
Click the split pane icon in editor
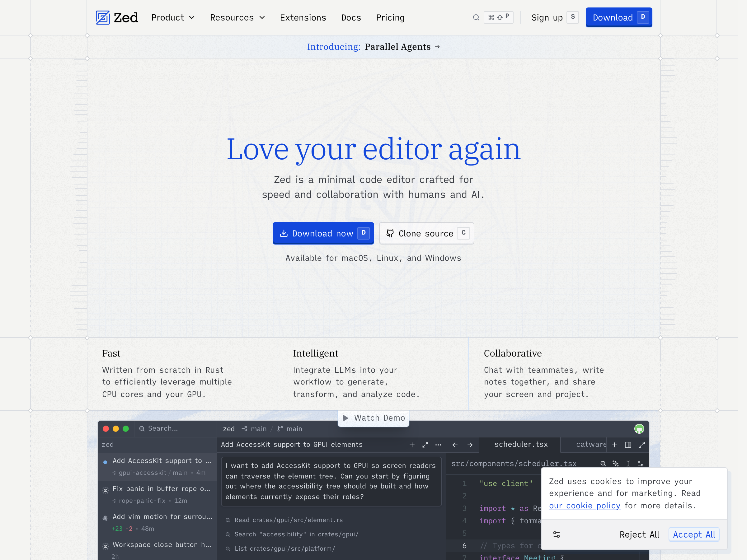click(628, 445)
